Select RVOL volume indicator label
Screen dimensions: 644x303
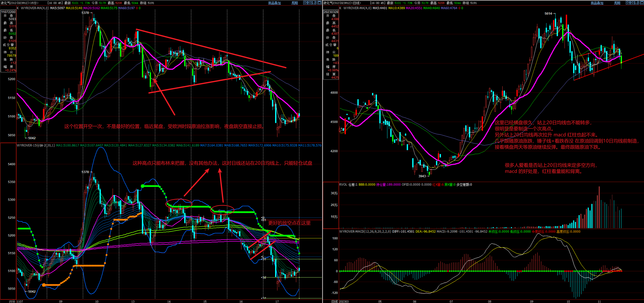pyautogui.click(x=343, y=185)
